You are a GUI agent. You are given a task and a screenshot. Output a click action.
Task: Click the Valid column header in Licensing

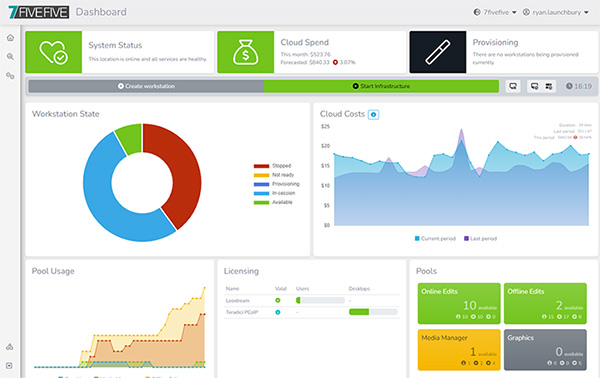(280, 288)
